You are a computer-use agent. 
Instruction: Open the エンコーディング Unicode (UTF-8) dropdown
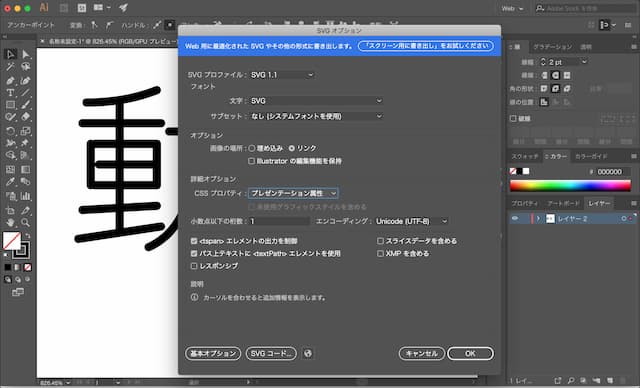tap(411, 222)
